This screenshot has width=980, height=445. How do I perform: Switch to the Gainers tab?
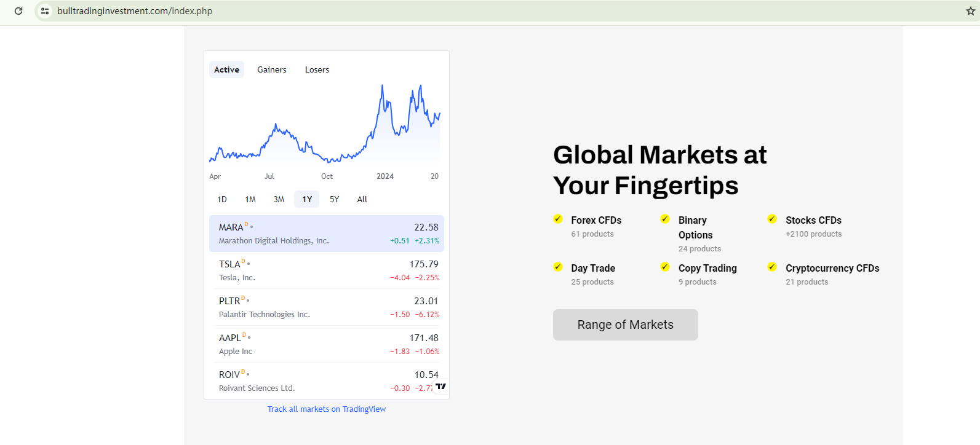coord(272,69)
